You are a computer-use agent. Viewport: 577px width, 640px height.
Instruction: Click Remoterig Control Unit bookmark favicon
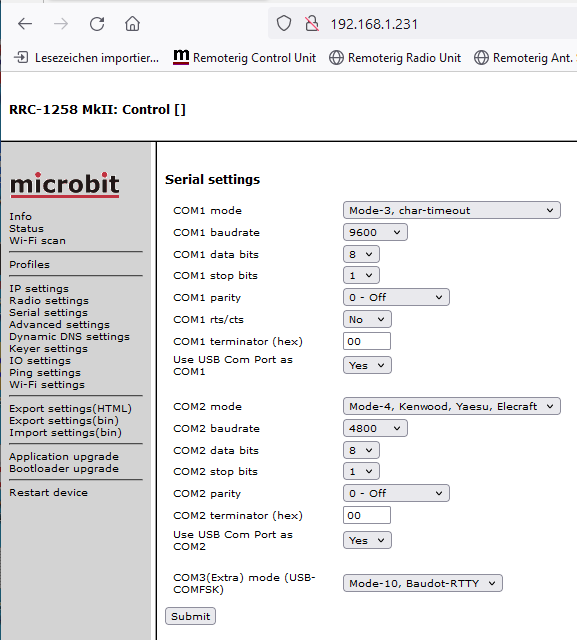[181, 57]
